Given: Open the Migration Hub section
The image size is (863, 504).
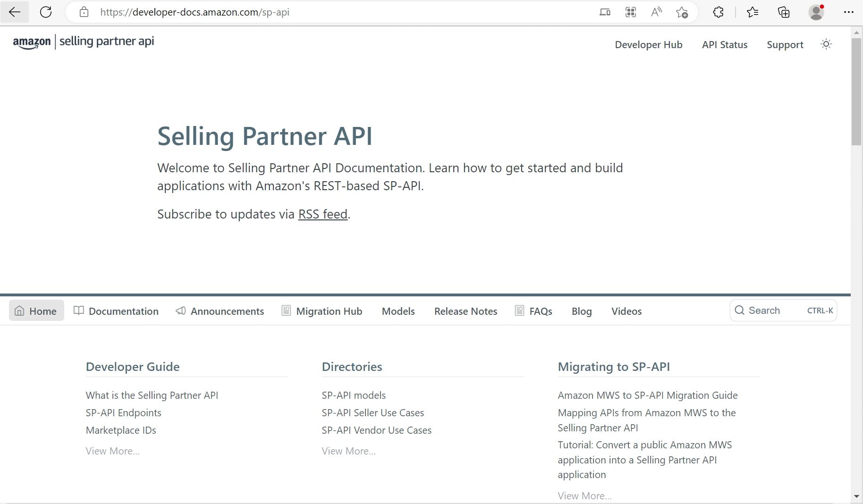Looking at the screenshot, I should (x=322, y=311).
